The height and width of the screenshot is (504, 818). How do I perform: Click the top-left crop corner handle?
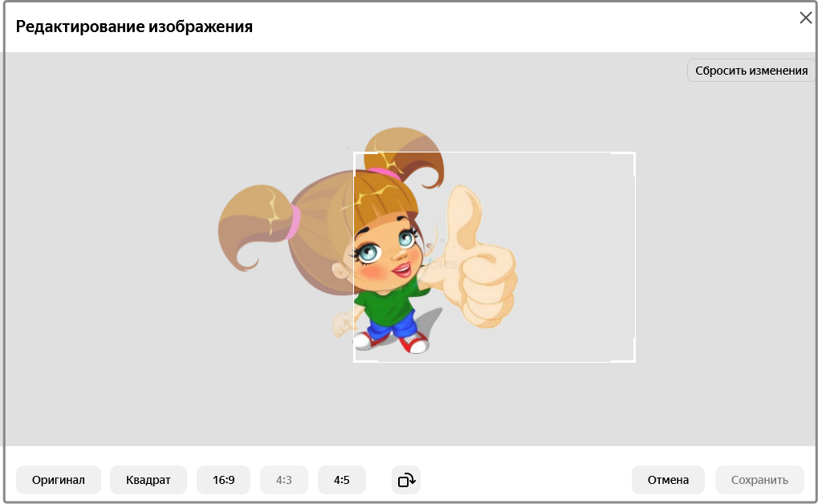pyautogui.click(x=355, y=153)
